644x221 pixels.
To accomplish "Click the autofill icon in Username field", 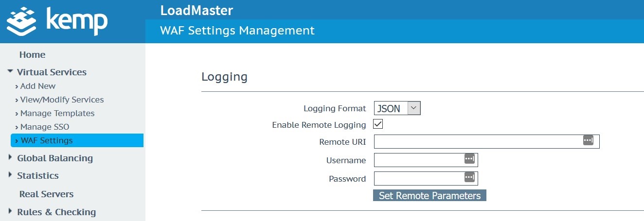I will 469,159.
